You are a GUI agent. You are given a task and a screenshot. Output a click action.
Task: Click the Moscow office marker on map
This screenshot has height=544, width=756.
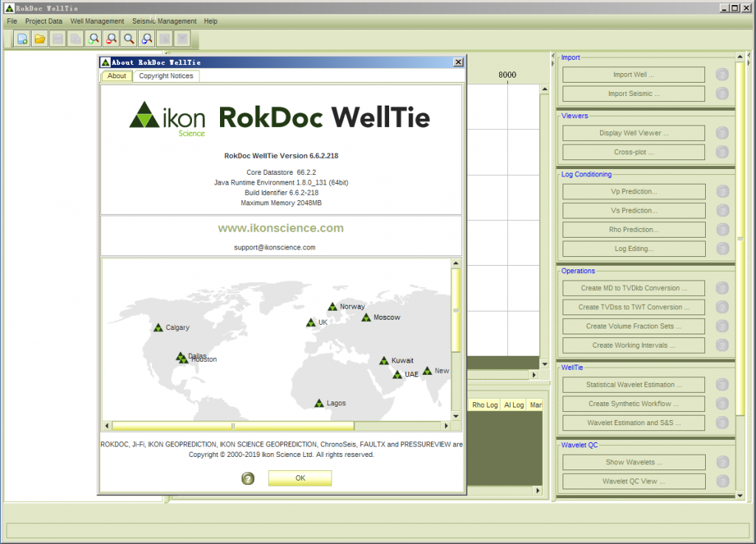pos(366,317)
